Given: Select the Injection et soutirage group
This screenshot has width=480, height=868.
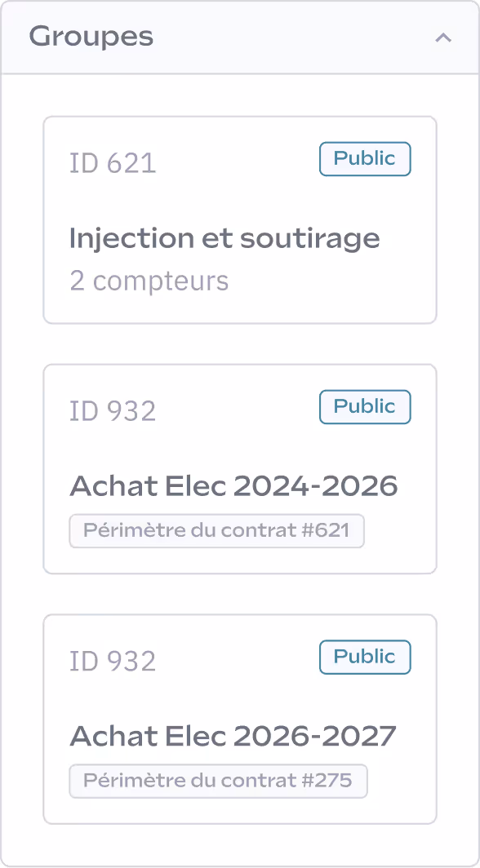Looking at the screenshot, I should tap(224, 237).
